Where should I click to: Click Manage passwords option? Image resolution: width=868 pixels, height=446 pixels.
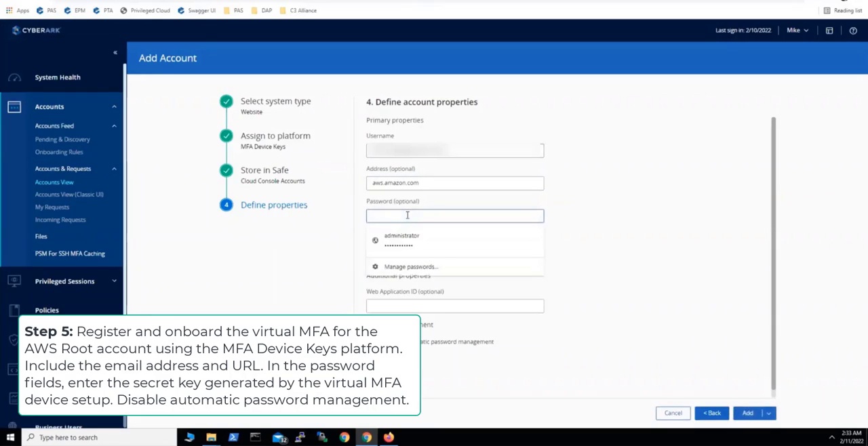click(x=455, y=266)
